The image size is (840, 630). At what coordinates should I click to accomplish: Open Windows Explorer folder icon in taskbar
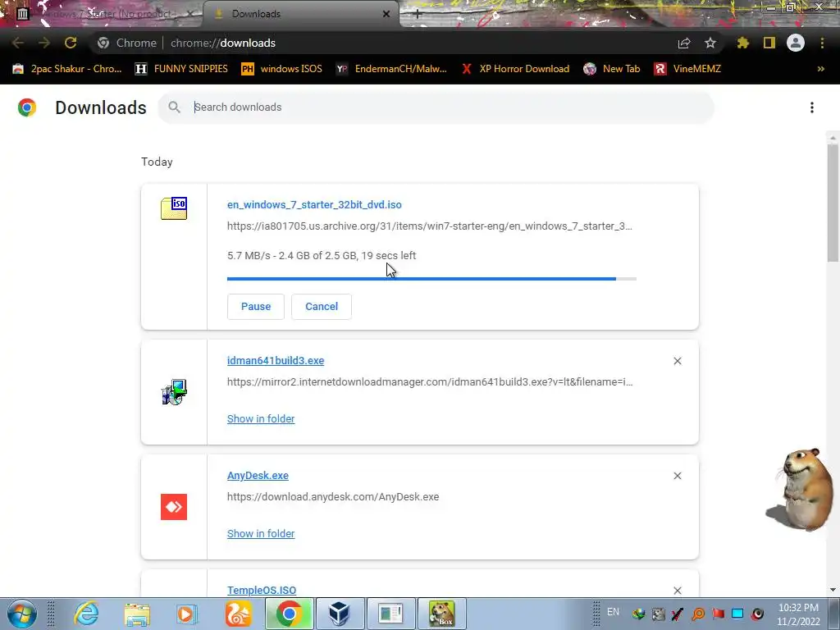(x=137, y=614)
